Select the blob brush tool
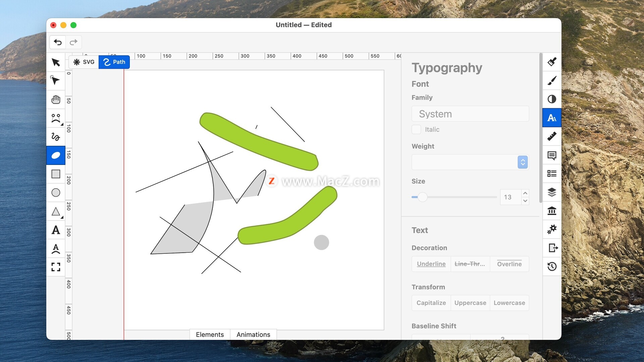 (x=56, y=155)
